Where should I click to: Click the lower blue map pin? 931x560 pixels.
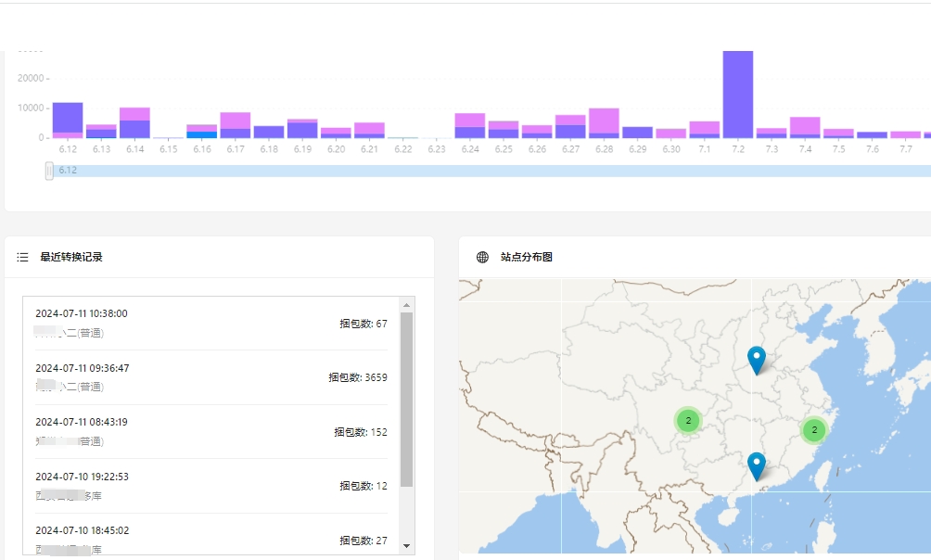757,465
